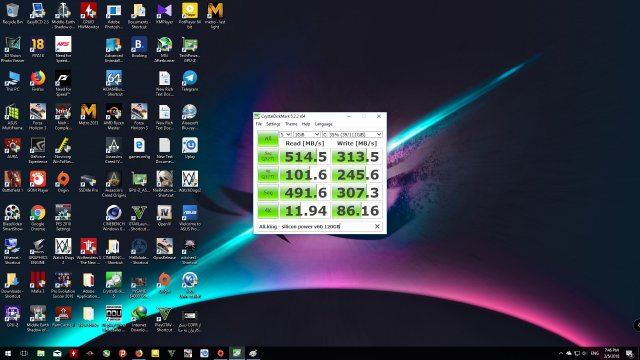Select the PES 2018 Settings desktop icon
Screen dimensions: 640x360
pos(63,218)
